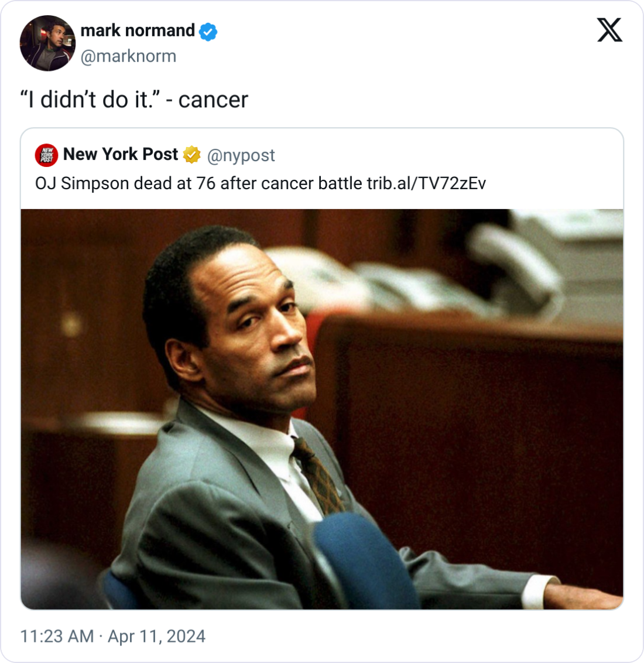Select the quoted tweet headline text
The width and height of the screenshot is (644, 663).
click(199, 182)
